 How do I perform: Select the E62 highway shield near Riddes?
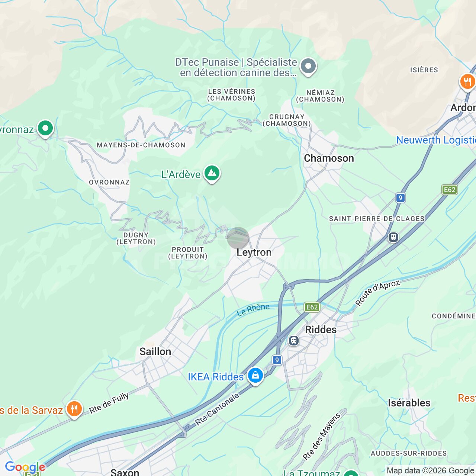click(x=312, y=307)
